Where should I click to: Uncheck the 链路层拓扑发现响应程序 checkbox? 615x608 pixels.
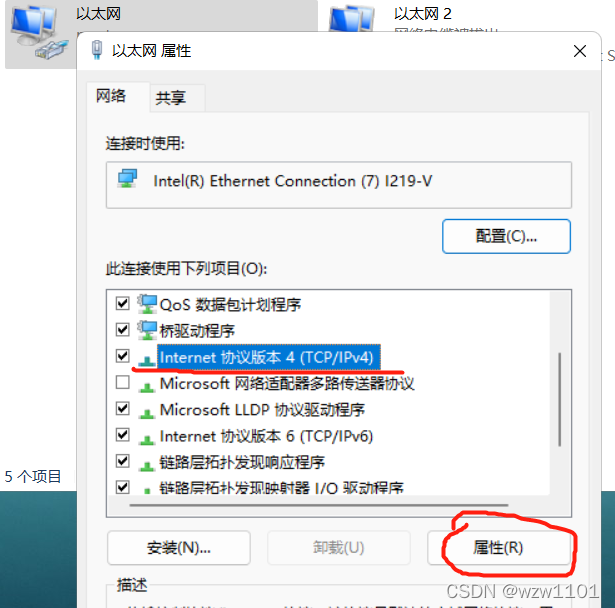123,461
